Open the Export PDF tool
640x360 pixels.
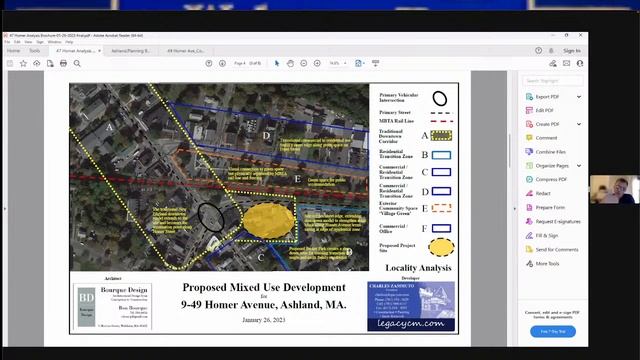(547, 97)
